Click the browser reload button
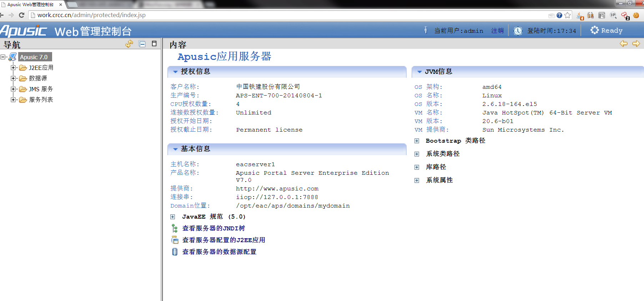Viewport: 644px width, 301px height. tap(21, 15)
